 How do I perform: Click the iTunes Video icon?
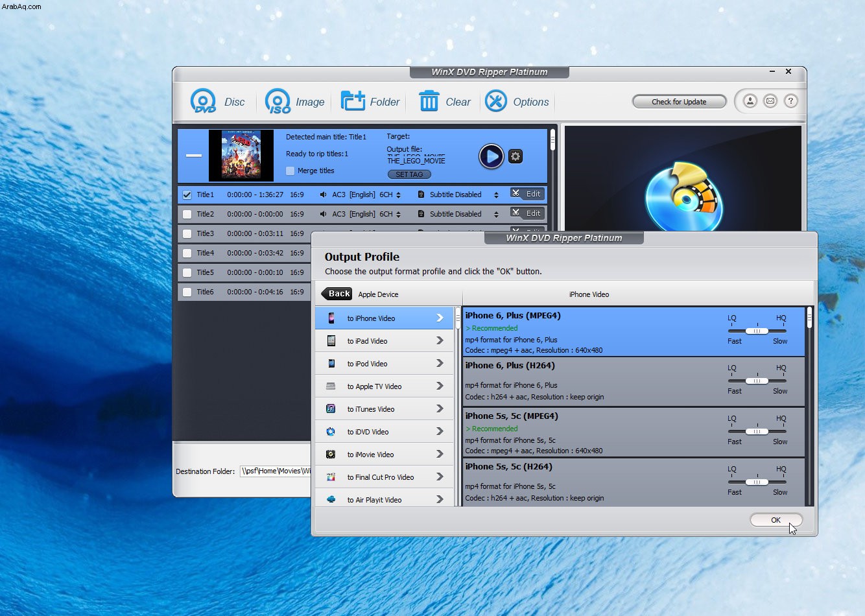[331, 409]
